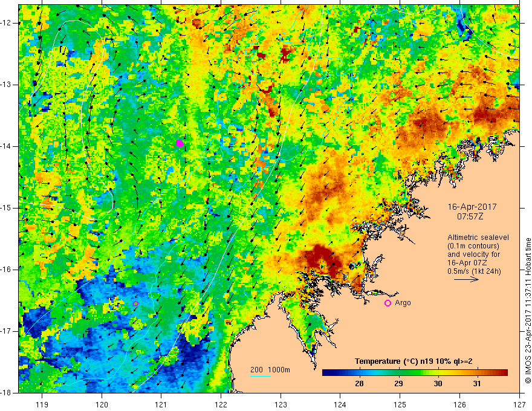Click the '16-Apr-2017' date text

pos(472,207)
